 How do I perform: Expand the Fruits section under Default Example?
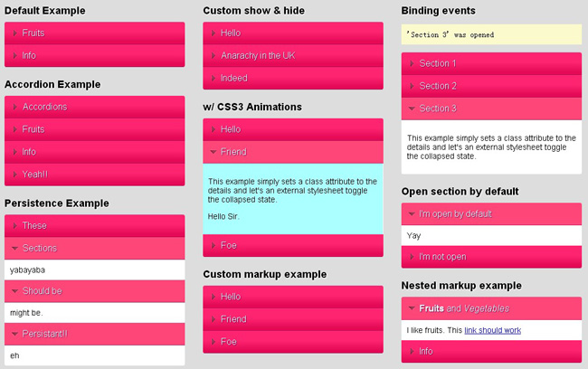pos(33,33)
